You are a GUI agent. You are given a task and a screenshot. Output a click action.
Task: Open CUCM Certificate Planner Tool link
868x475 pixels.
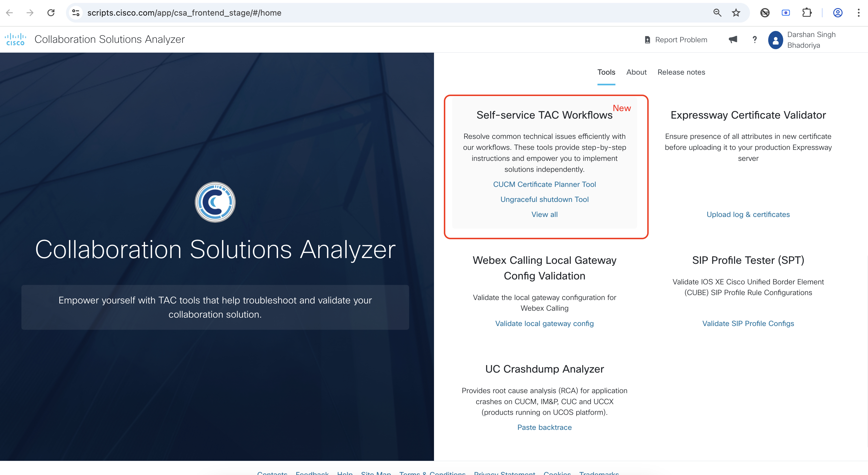[544, 184]
